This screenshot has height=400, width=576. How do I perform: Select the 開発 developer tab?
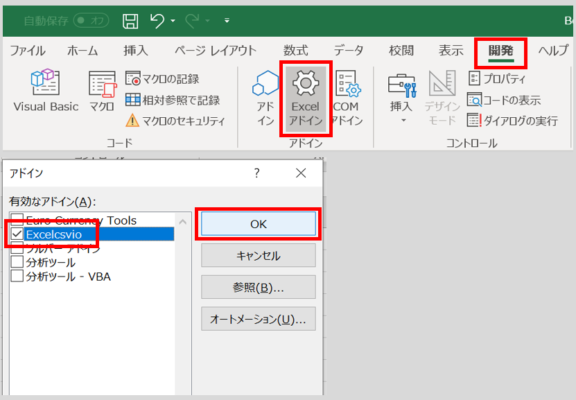(501, 51)
